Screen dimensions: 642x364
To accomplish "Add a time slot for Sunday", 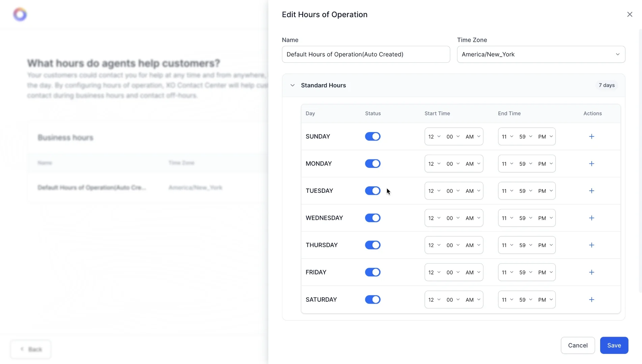I will (591, 136).
